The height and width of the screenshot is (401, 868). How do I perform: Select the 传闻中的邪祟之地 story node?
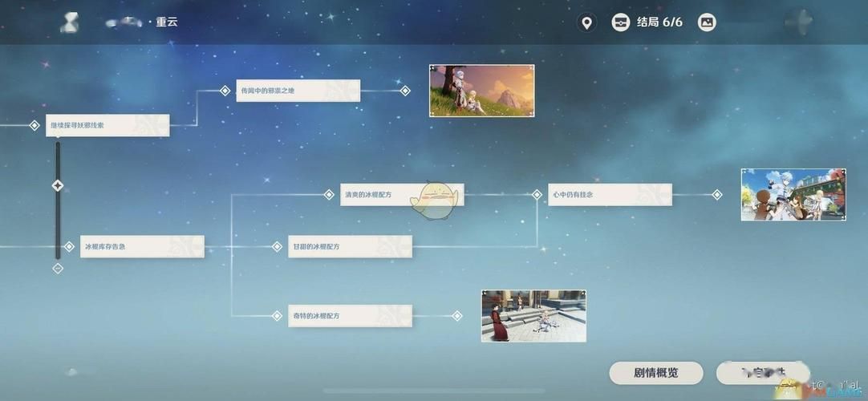[x=298, y=91]
